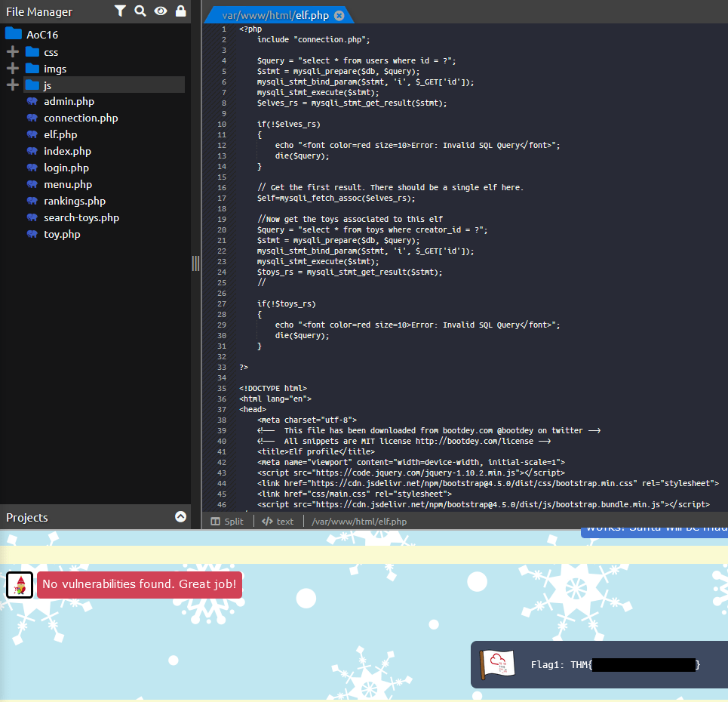Click PHP elephant icon beside admin.php
Viewport: 728px width, 702px height.
click(32, 101)
